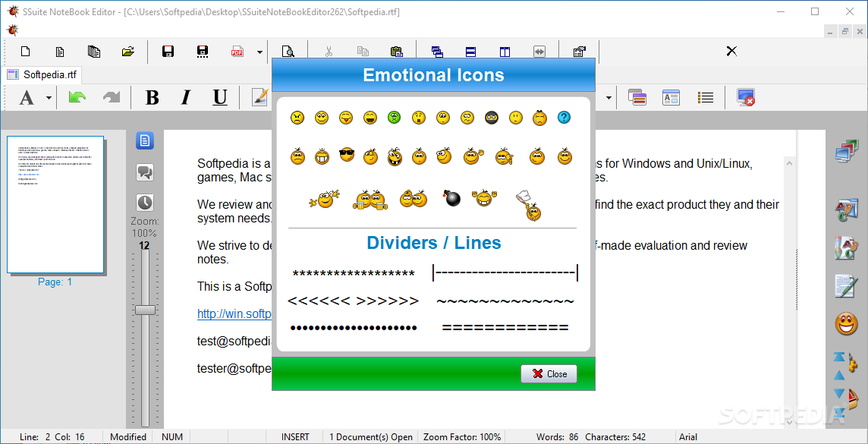Click the large X toolbar icon
This screenshot has height=444, width=868.
pyautogui.click(x=731, y=52)
